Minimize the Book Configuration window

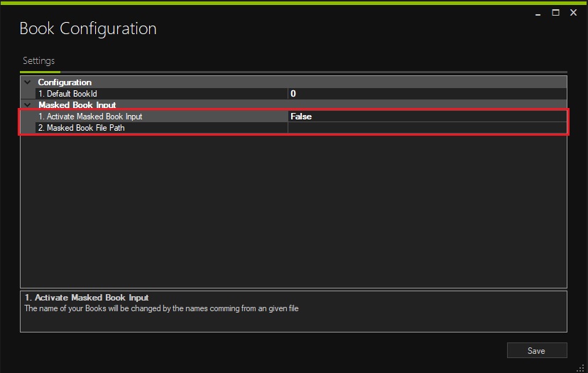pos(538,12)
